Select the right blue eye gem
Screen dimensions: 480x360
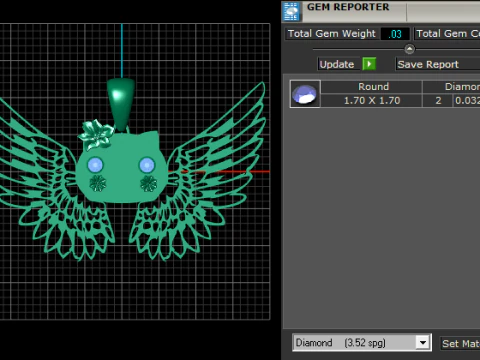point(147,165)
